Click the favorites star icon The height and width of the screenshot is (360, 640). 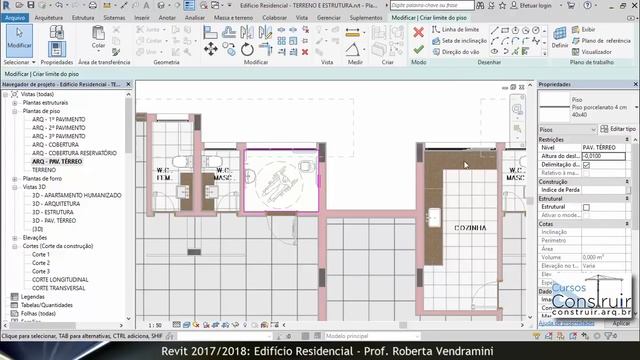(x=502, y=6)
